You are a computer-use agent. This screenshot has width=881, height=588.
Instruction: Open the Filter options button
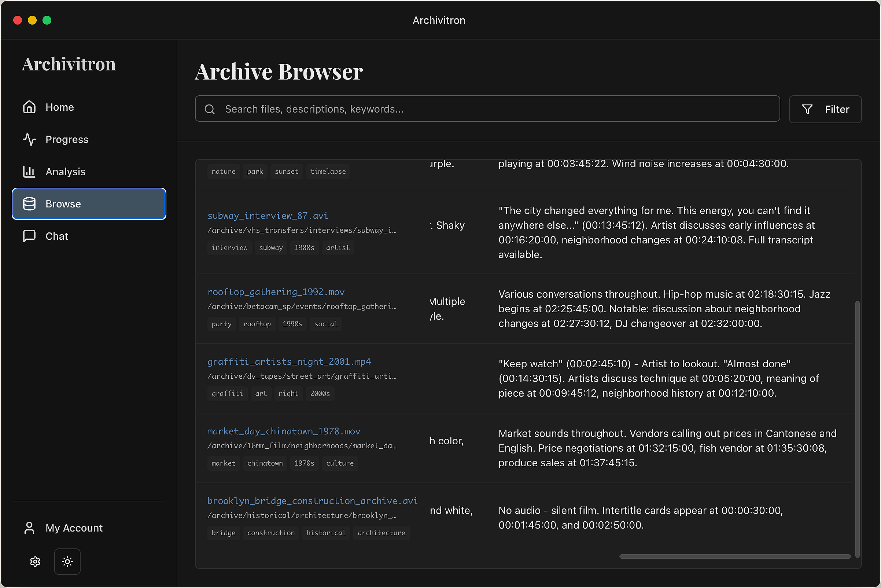coord(825,109)
